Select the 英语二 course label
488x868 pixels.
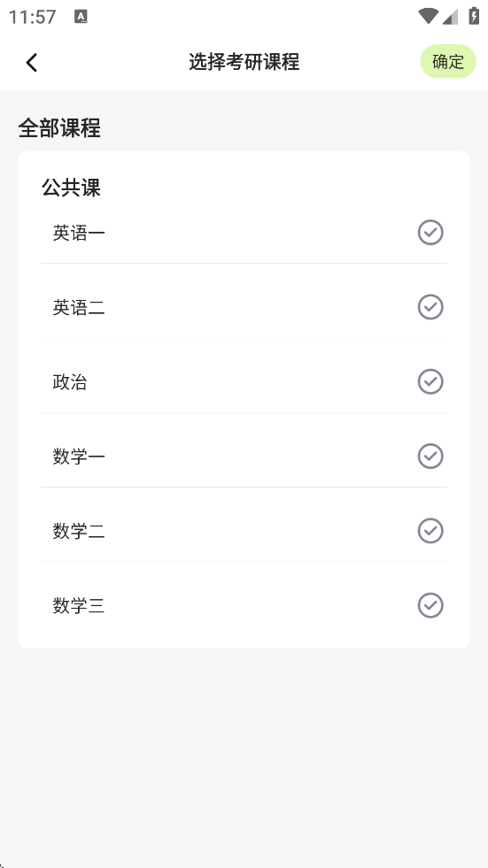coord(79,307)
